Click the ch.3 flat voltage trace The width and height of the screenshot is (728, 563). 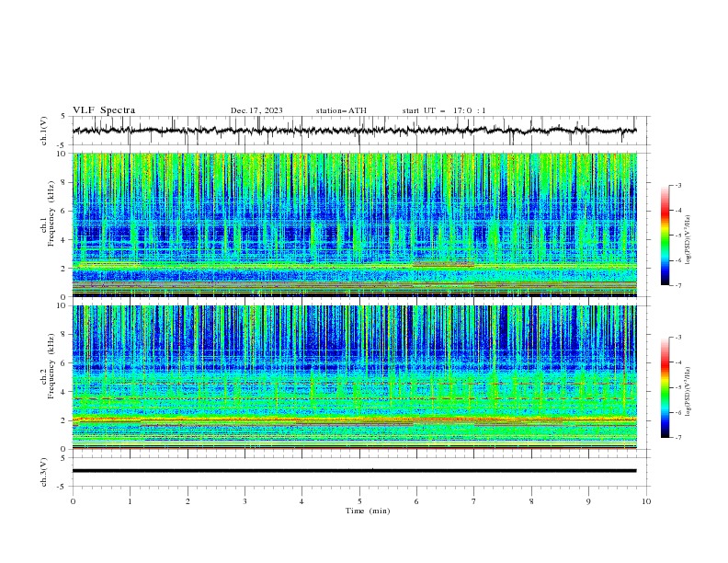354,471
